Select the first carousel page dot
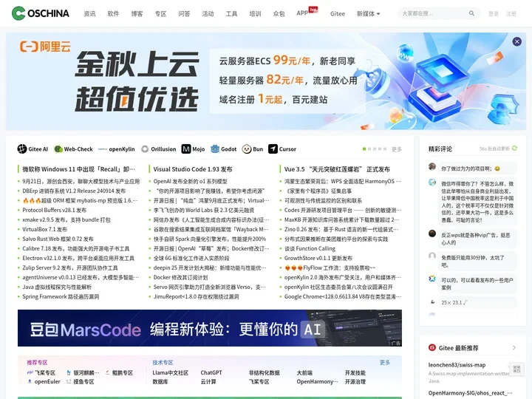This screenshot has height=399, width=532. click(364, 149)
